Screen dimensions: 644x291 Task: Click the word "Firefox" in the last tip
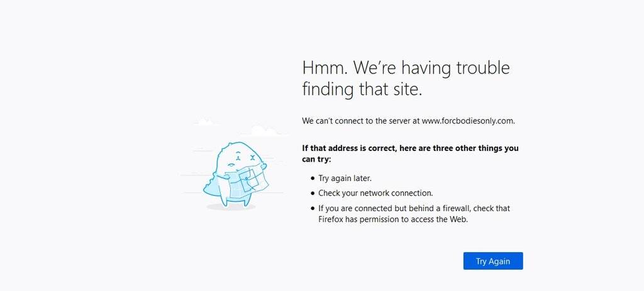pos(332,219)
